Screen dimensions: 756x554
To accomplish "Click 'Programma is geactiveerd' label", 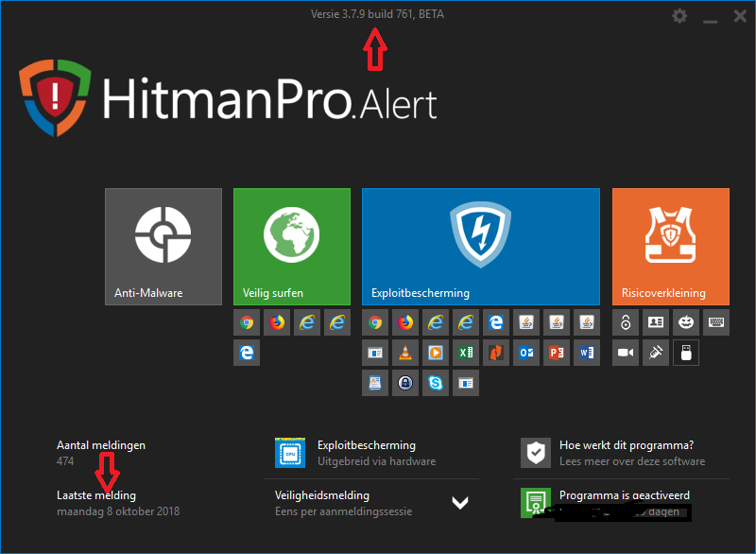I will click(x=625, y=495).
